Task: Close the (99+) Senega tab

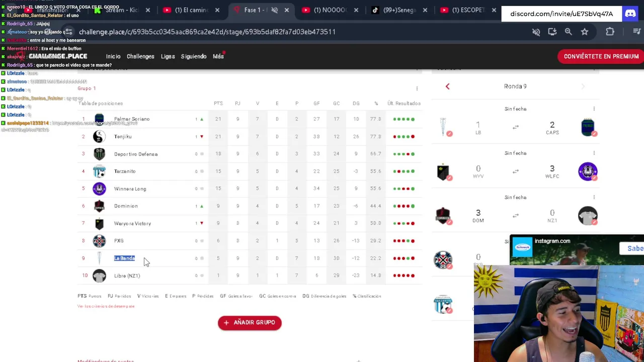Action: point(425,10)
